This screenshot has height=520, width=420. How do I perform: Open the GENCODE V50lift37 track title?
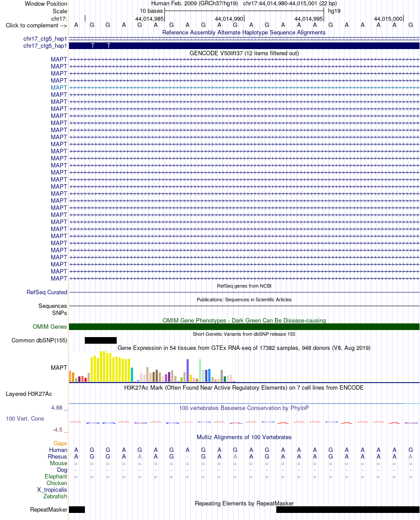[244, 53]
